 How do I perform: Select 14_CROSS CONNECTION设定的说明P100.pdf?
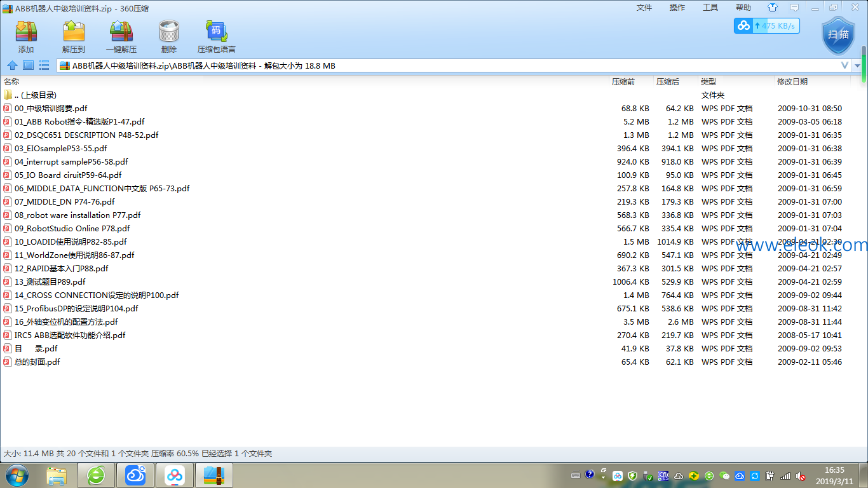pos(97,295)
